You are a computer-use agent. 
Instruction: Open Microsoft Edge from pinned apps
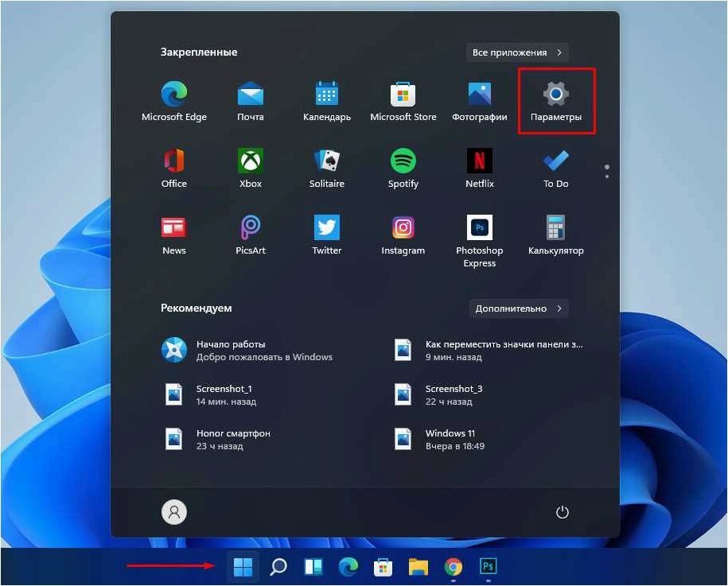(174, 101)
